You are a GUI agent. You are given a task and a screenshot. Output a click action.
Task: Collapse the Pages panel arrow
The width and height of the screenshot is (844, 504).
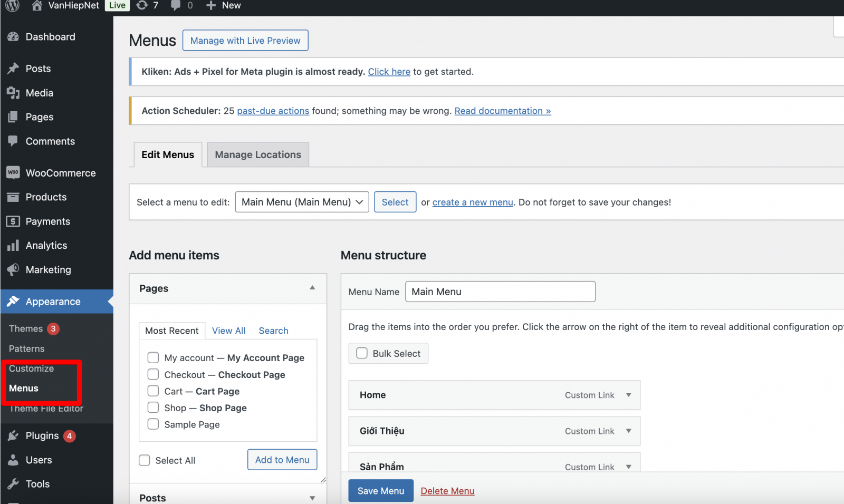312,288
